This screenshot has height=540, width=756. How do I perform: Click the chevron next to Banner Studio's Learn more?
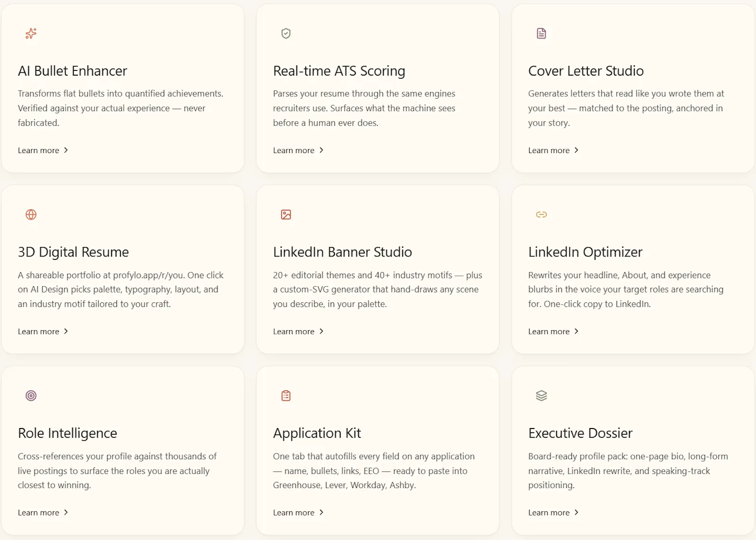[321, 331]
